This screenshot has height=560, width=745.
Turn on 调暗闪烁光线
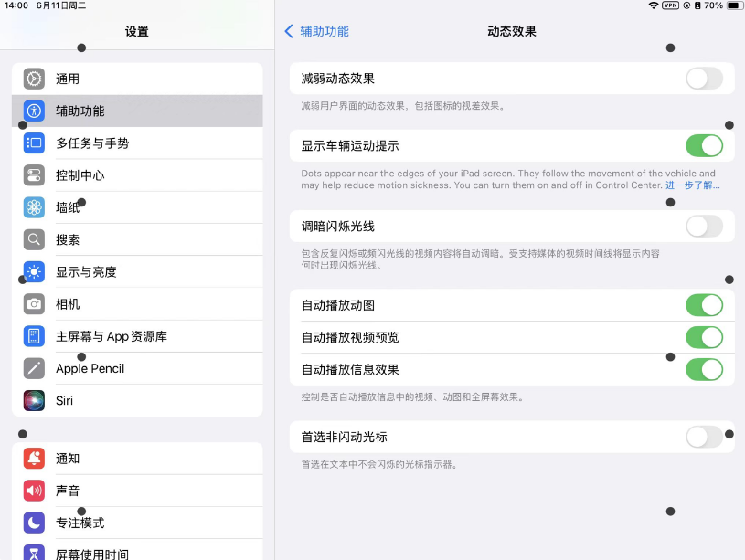pos(703,226)
